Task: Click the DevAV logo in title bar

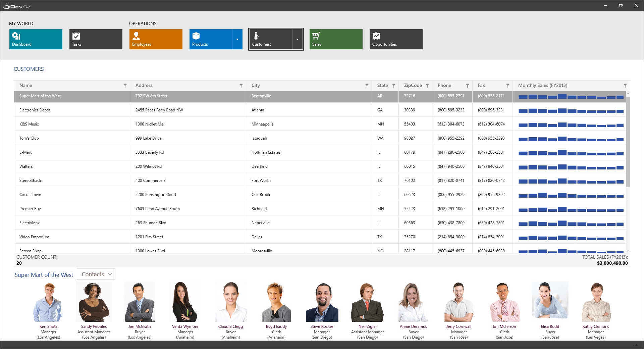Action: (17, 6)
